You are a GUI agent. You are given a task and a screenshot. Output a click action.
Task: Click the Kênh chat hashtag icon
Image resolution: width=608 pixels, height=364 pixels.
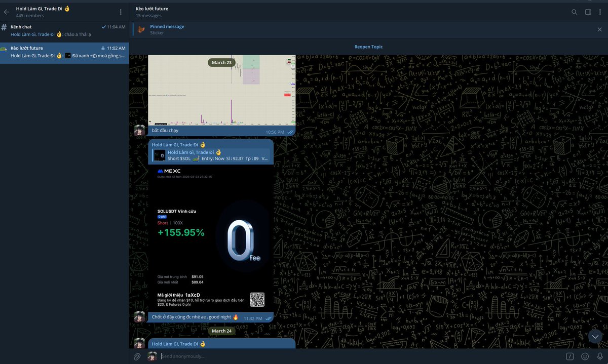(4, 27)
